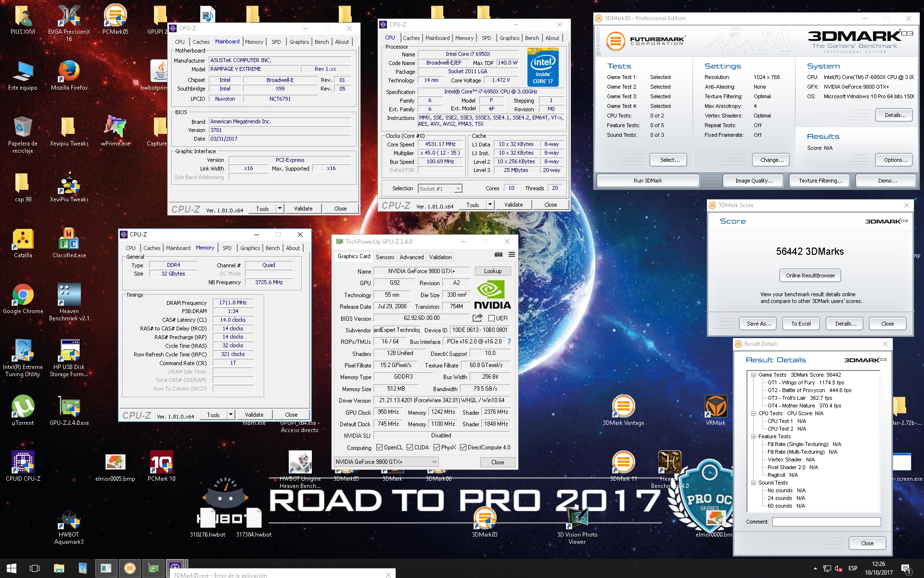Image resolution: width=924 pixels, height=578 pixels.
Task: Open the 3DMark Vantage desktop shortcut
Action: [x=623, y=410]
